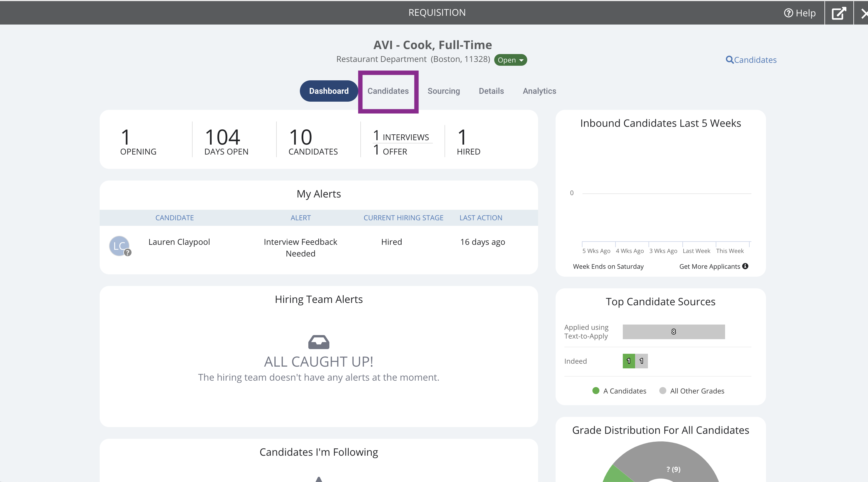
Task: Sort by CURRENT HIRING STAGE header
Action: tap(403, 218)
